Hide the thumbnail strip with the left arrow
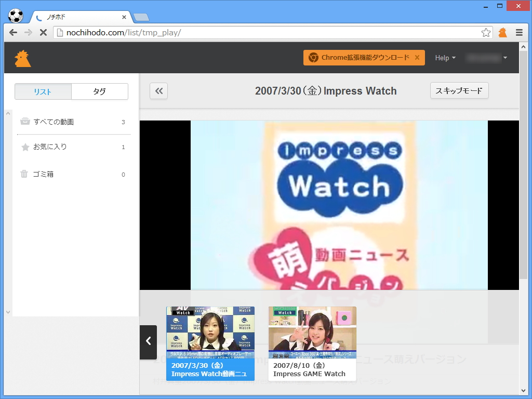The height and width of the screenshot is (399, 532). 148,342
